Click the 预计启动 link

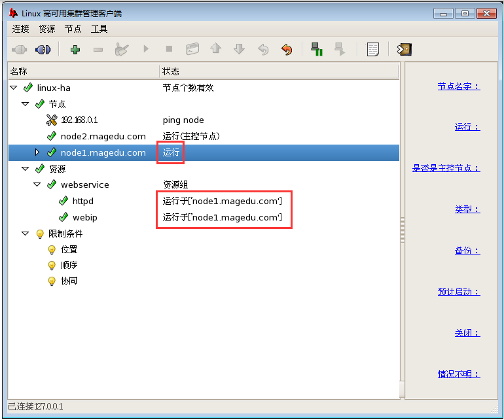click(459, 292)
